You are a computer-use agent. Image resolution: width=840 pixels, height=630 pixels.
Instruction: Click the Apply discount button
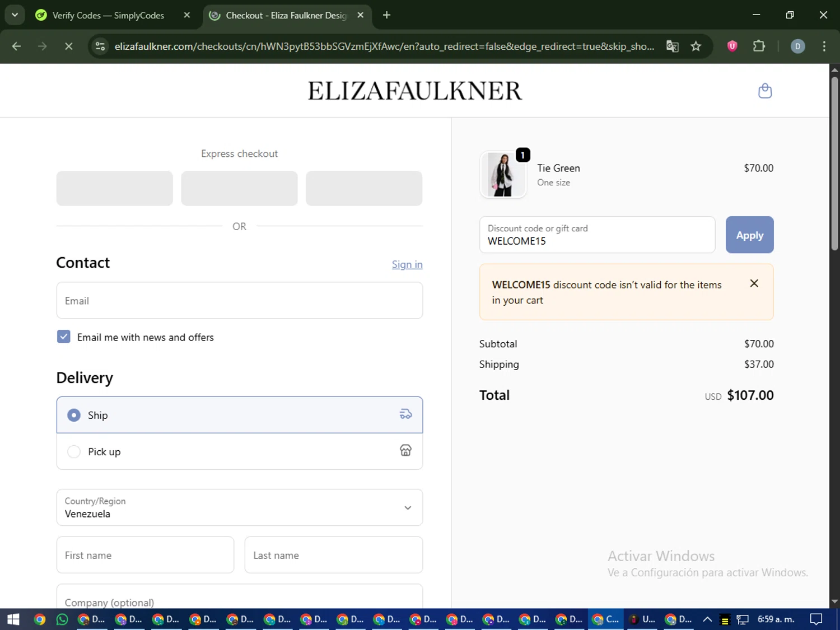click(749, 235)
